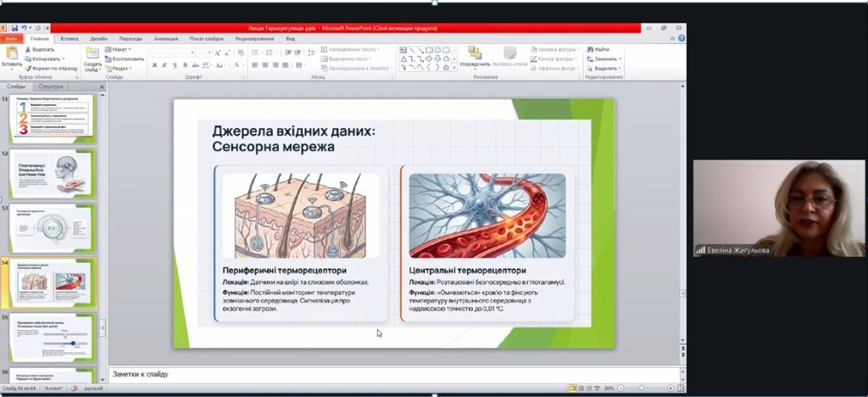Screen dimensions: 868x397
Task: Open the Replace (Заменить) dropdown
Action: [608, 59]
